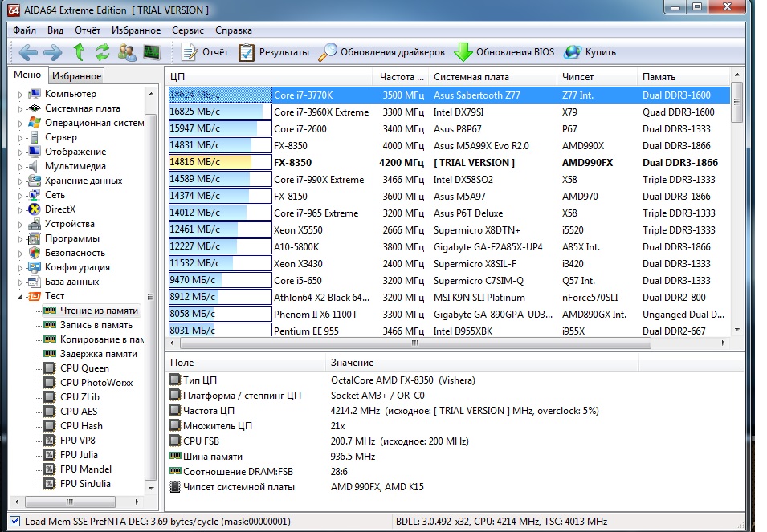This screenshot has height=532, width=767.
Task: Sort by the Чипсет column header
Action: point(597,77)
